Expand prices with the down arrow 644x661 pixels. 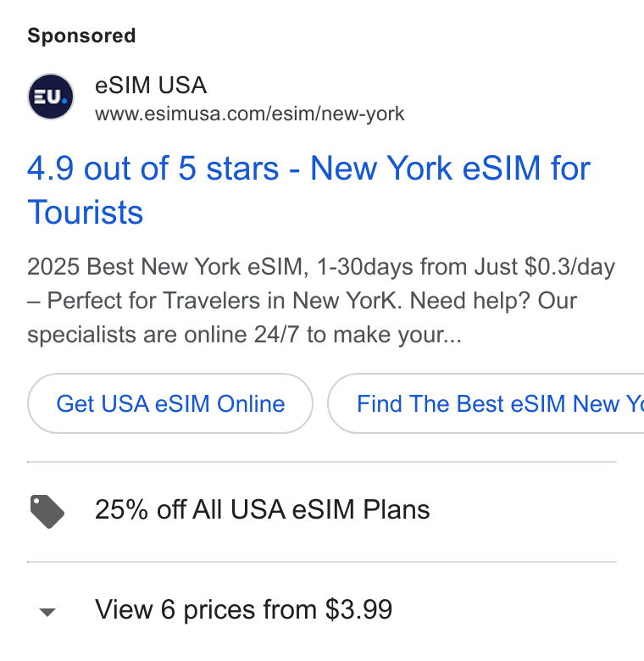(x=47, y=612)
